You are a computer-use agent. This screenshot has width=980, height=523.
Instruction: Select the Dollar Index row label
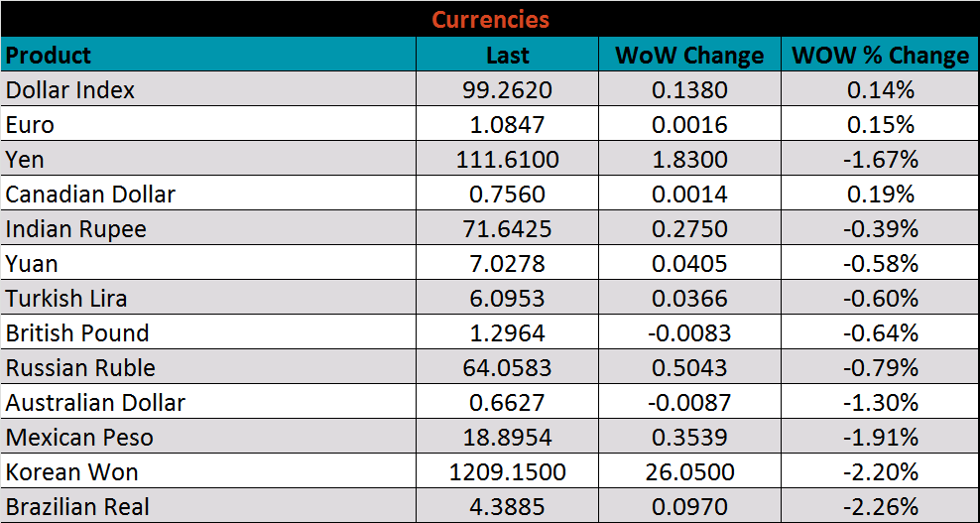[70, 90]
